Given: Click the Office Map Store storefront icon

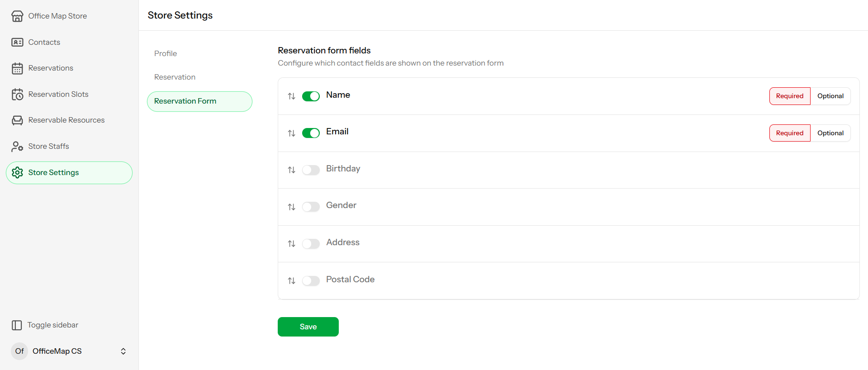Looking at the screenshot, I should pos(17,16).
